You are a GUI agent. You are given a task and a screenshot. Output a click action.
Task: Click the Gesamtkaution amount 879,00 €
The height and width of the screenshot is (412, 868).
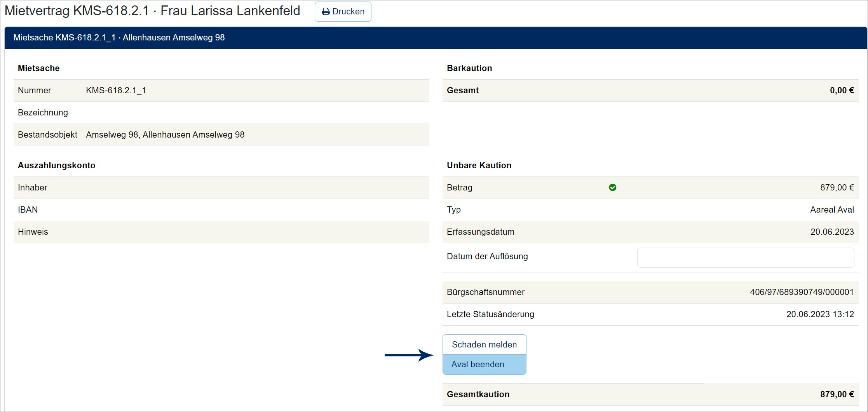pyautogui.click(x=837, y=394)
